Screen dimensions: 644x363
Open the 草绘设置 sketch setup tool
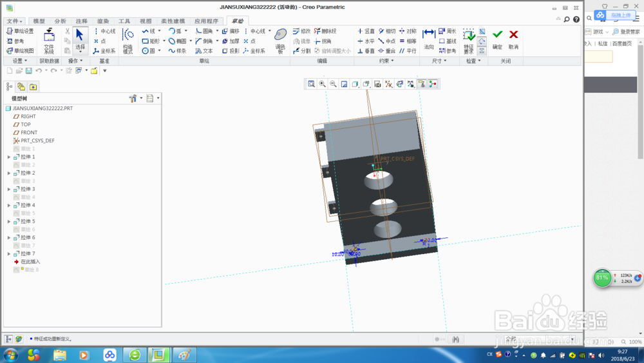pos(20,31)
